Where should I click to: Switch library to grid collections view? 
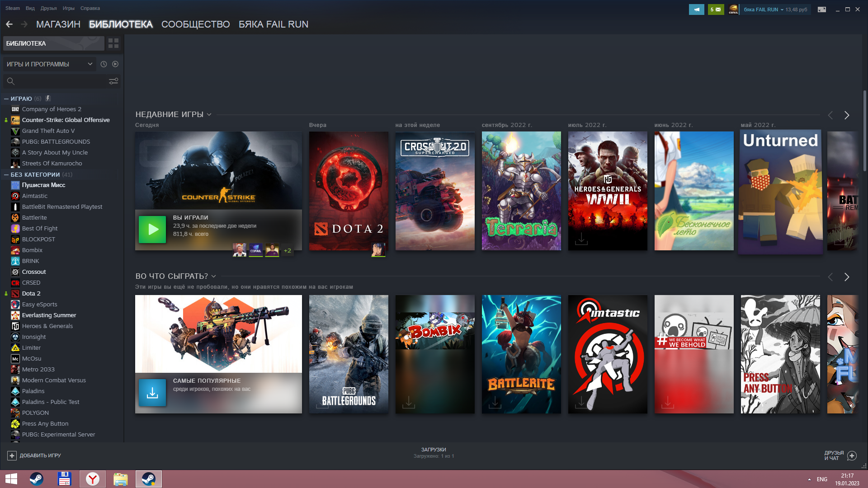[113, 43]
